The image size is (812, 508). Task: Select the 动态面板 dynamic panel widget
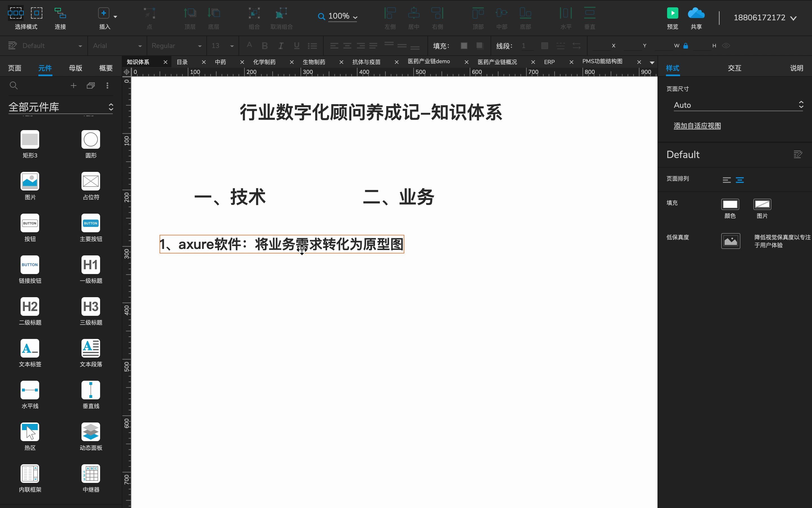point(91,436)
